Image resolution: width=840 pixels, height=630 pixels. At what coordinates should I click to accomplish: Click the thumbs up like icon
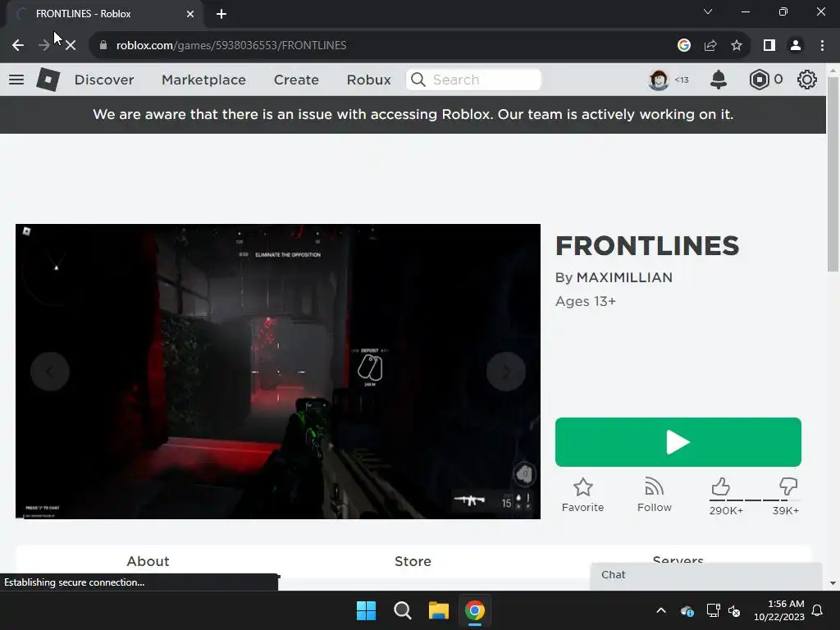point(720,487)
